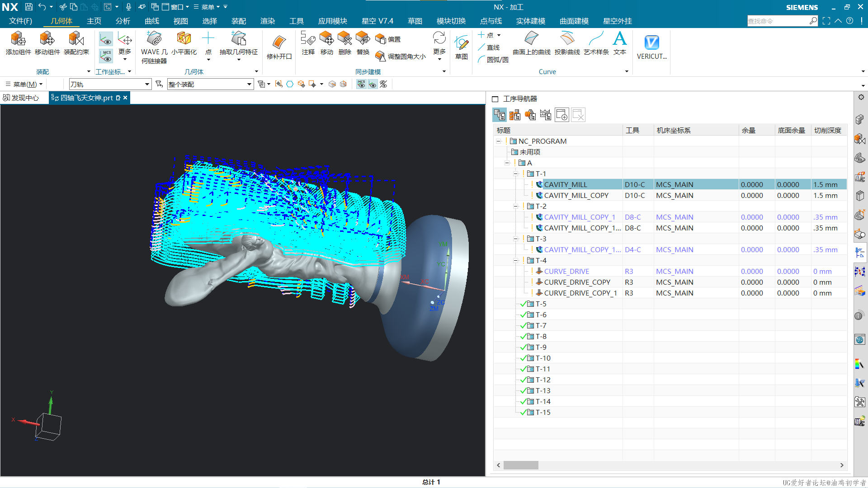Open the 刀轨 selection filter dropdown

(x=147, y=84)
